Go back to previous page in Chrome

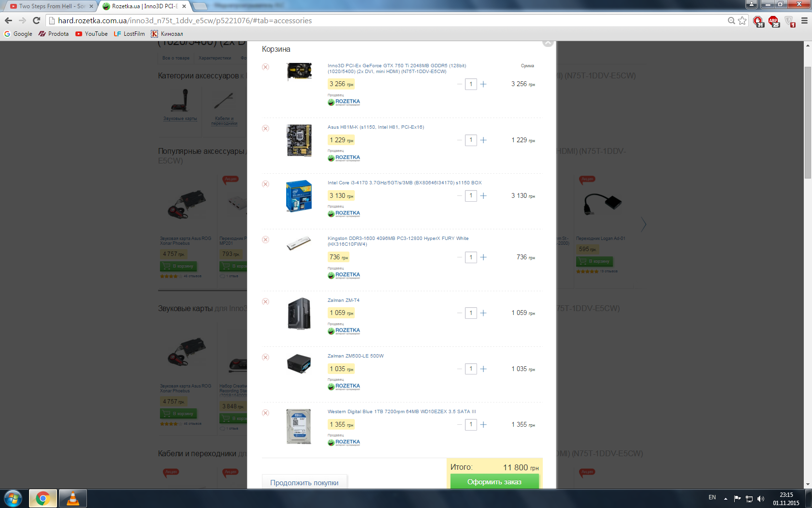(x=8, y=20)
